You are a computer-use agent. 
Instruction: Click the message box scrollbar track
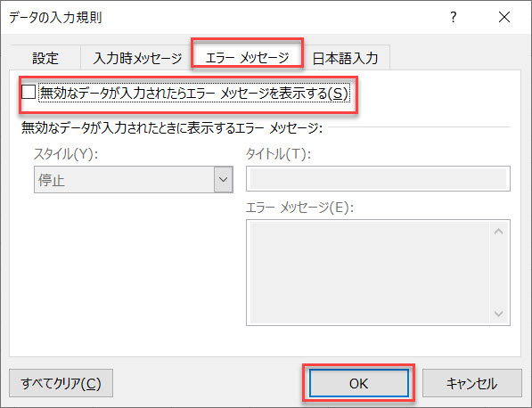[498, 273]
